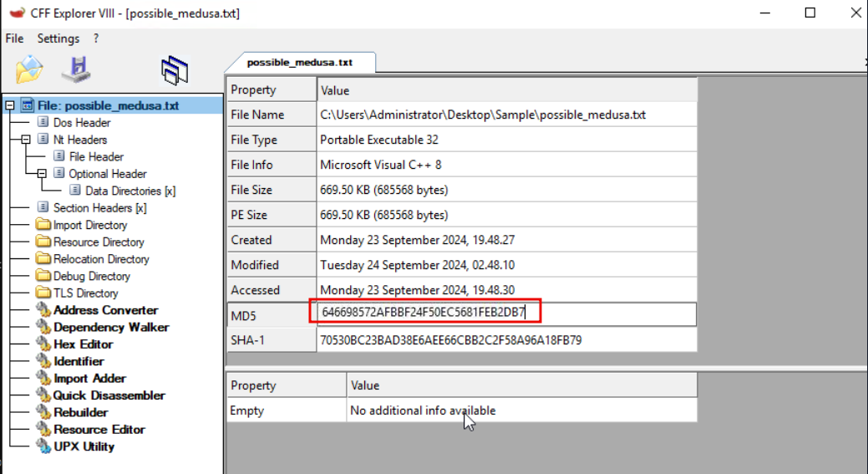Select Section Headers [x] in tree

(x=99, y=208)
